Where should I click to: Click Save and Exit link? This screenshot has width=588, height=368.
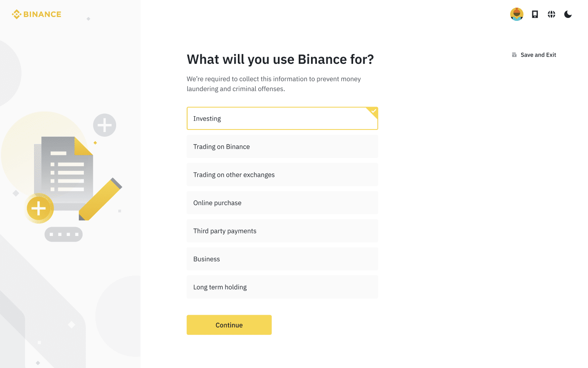pos(538,55)
